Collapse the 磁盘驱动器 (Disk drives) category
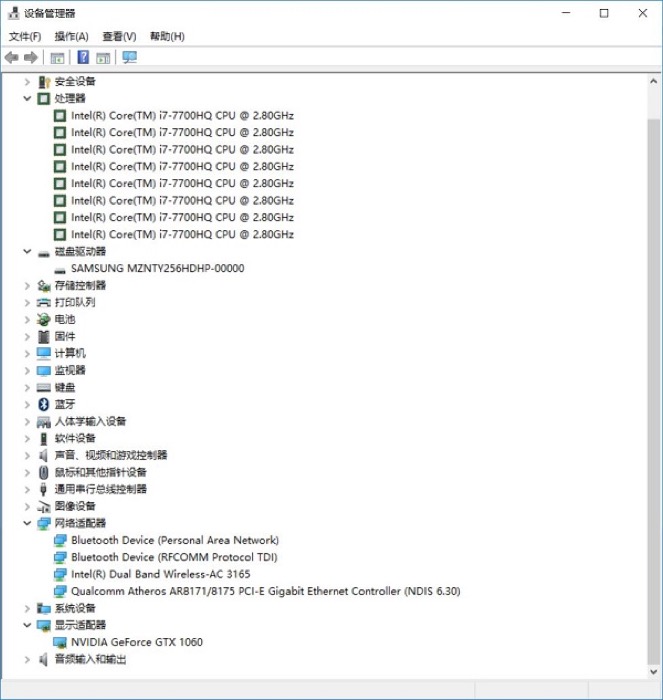 (x=27, y=252)
